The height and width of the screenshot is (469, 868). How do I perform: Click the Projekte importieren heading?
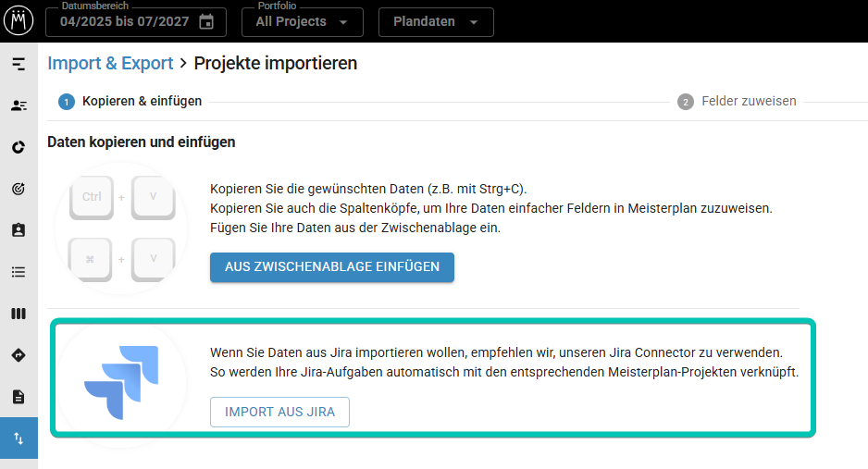pos(276,63)
